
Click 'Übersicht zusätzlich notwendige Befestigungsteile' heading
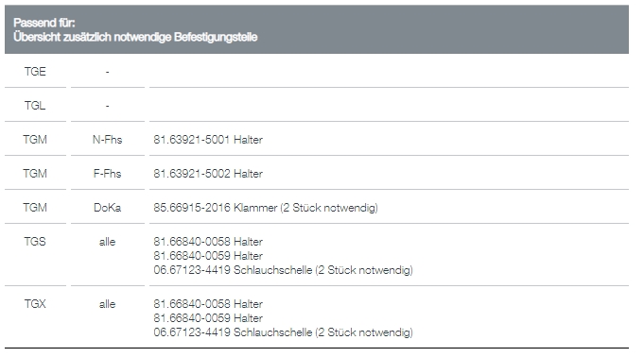135,37
